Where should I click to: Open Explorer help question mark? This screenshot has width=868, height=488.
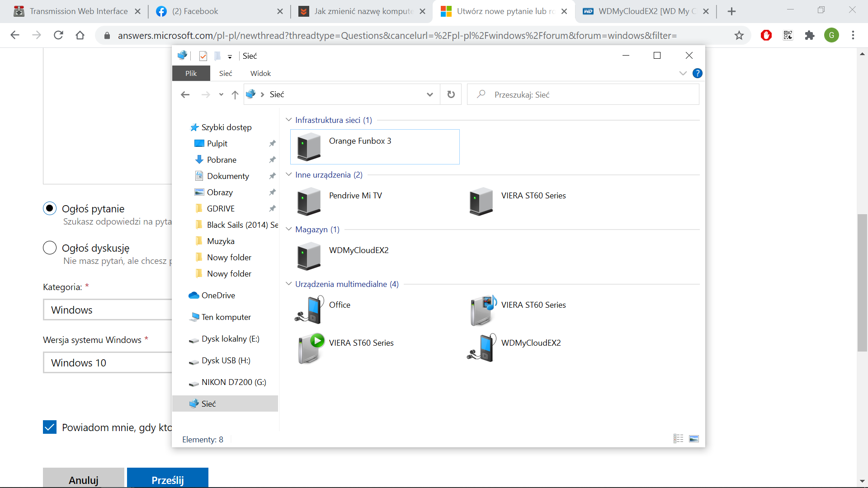pyautogui.click(x=697, y=73)
